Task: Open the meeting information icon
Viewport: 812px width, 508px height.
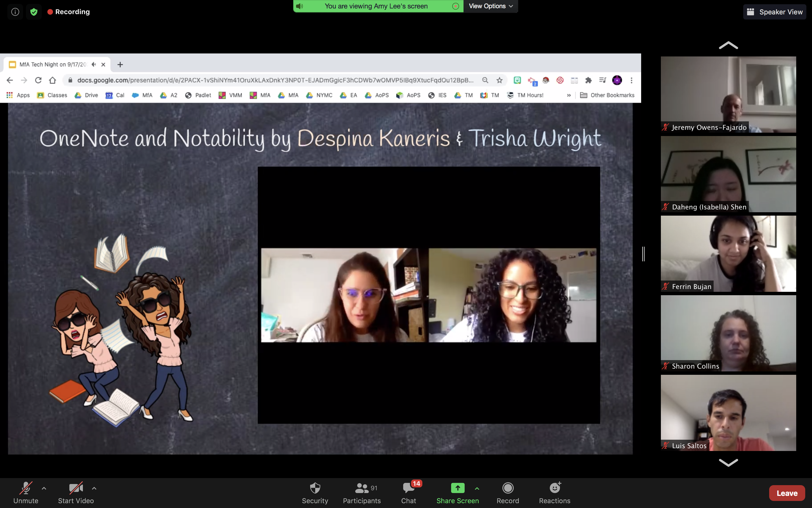Action: click(x=15, y=12)
